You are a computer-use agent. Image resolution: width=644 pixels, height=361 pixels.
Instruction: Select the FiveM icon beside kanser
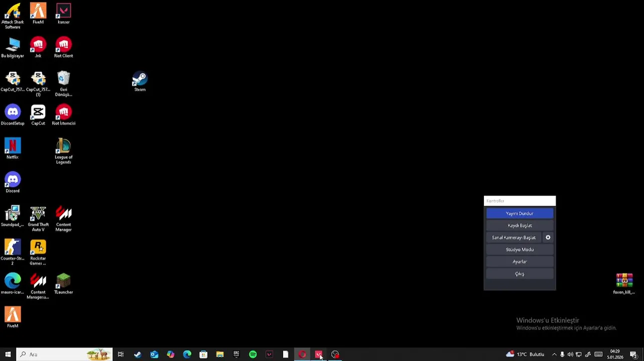38,14
